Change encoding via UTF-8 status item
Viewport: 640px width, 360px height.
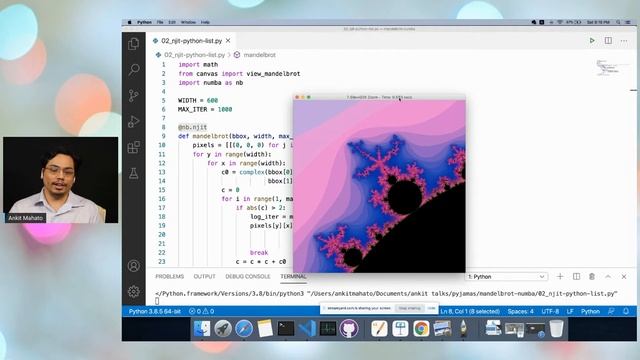pos(550,311)
